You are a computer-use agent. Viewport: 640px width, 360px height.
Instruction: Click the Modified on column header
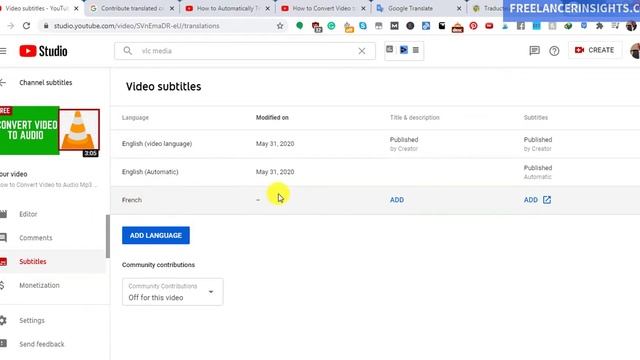coord(272,118)
